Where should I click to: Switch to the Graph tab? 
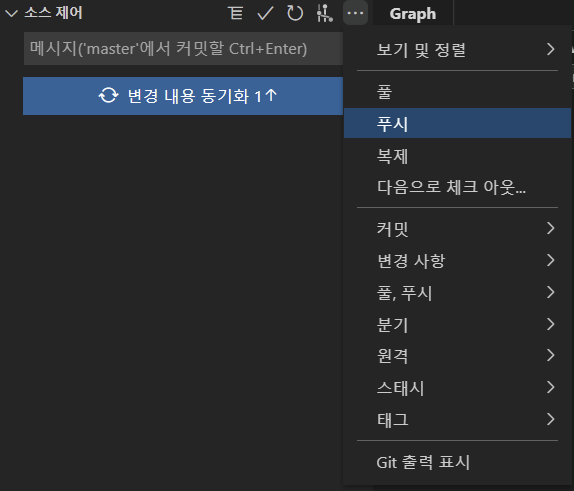[x=413, y=14]
